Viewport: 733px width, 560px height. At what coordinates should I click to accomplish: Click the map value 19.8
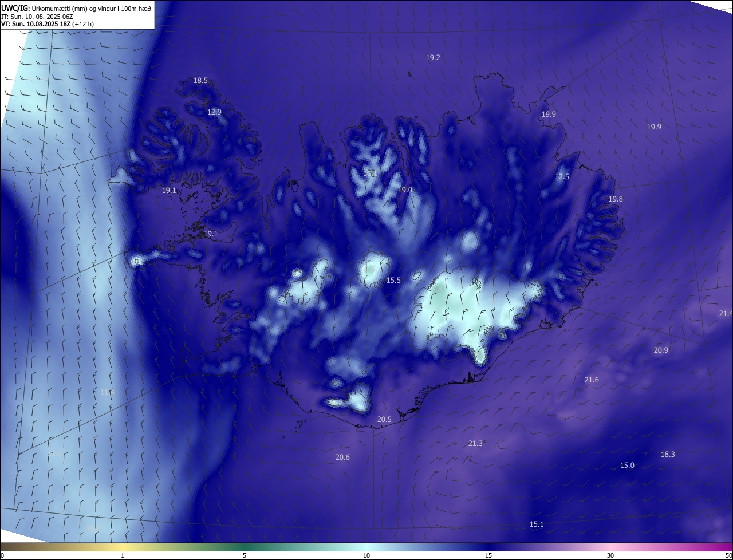[x=616, y=199]
